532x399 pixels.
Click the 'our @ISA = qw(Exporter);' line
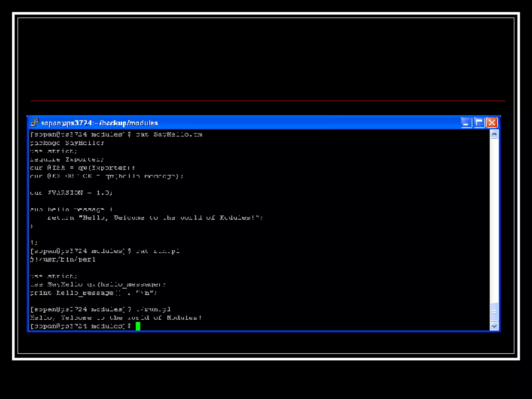pos(83,168)
